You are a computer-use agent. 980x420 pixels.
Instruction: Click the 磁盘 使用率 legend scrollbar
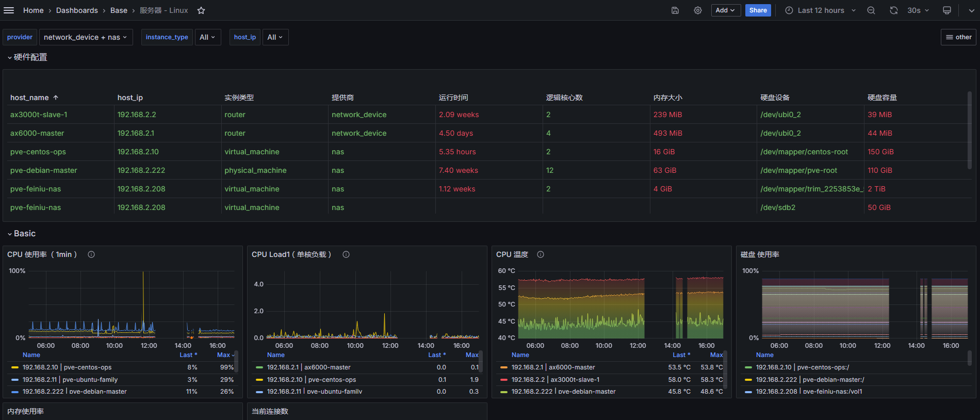pyautogui.click(x=970, y=358)
